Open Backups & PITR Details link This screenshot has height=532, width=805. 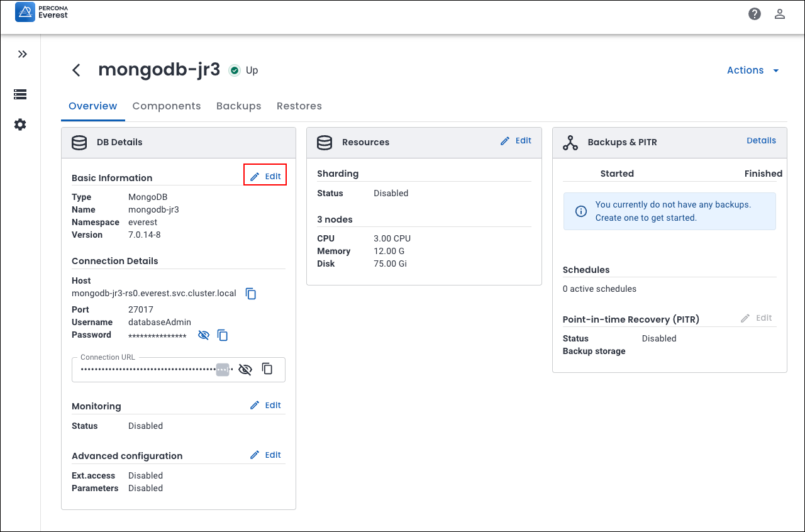(761, 141)
